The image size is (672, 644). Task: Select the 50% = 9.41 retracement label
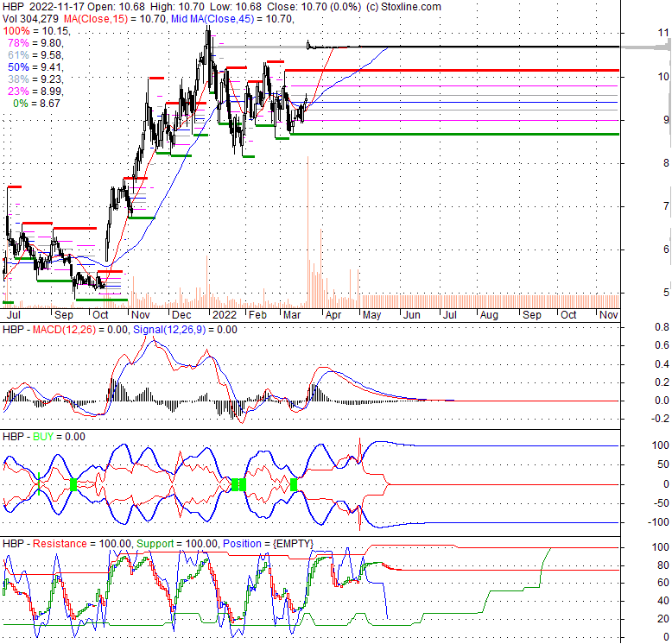[36, 66]
